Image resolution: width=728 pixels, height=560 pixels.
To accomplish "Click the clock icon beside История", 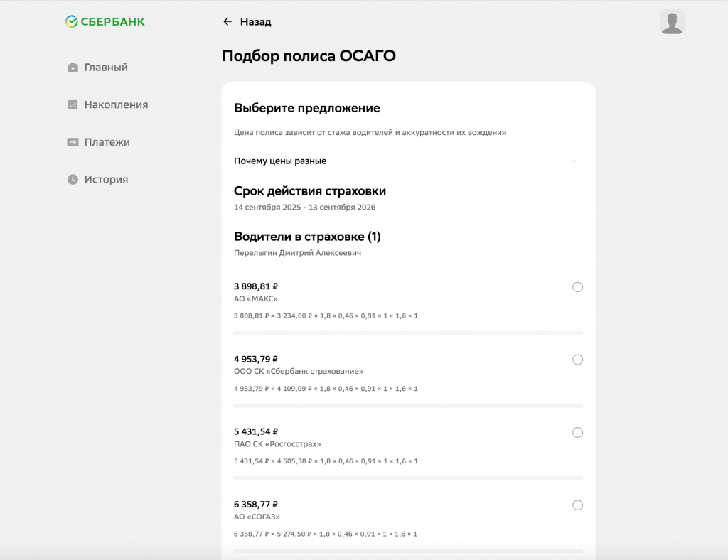I will 73,180.
